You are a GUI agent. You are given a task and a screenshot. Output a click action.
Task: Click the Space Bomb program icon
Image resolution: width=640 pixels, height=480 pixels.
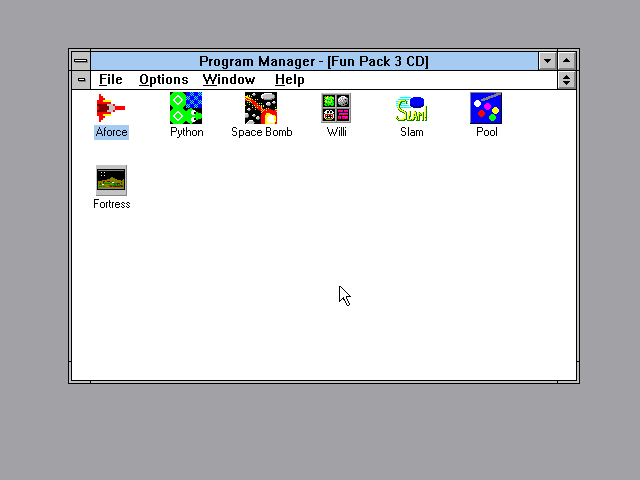261,108
